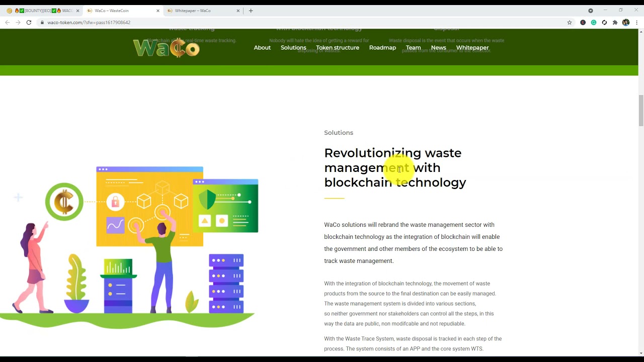Click the purple server stack graphic

[226, 284]
